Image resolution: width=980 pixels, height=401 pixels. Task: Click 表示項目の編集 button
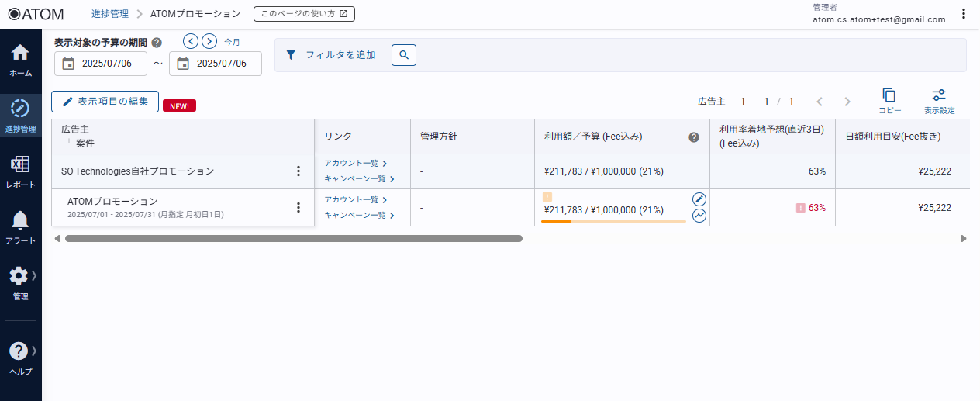click(x=105, y=102)
